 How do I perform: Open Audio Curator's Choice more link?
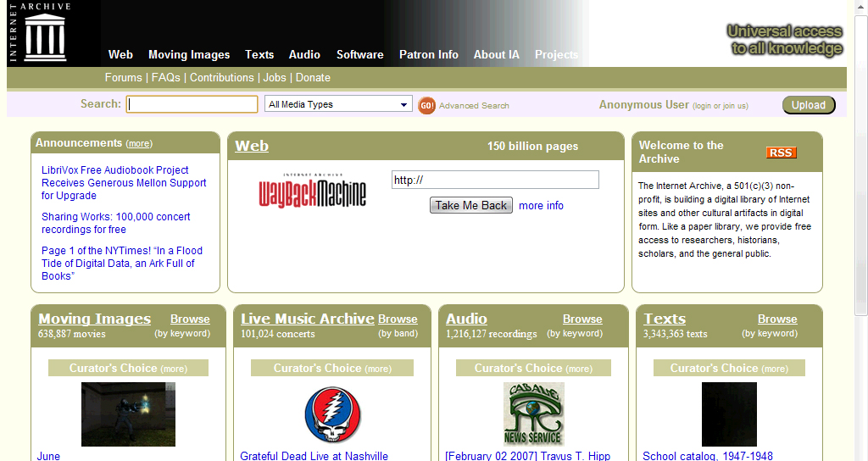pos(579,369)
